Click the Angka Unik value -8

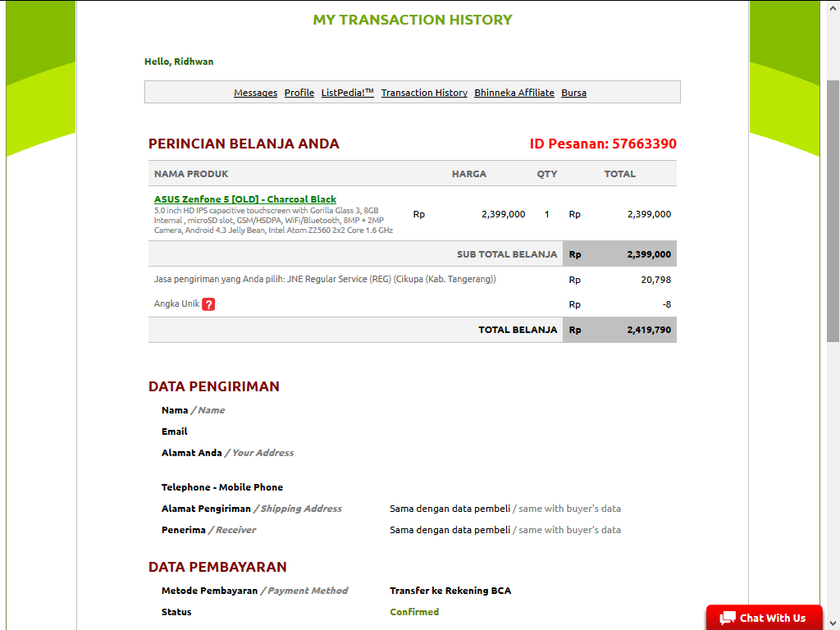click(666, 304)
